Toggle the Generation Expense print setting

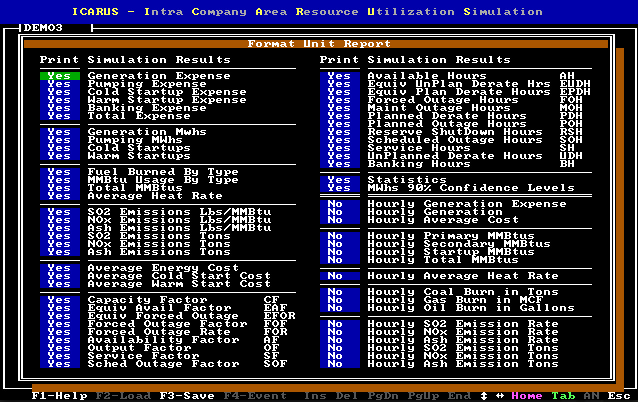[59, 75]
